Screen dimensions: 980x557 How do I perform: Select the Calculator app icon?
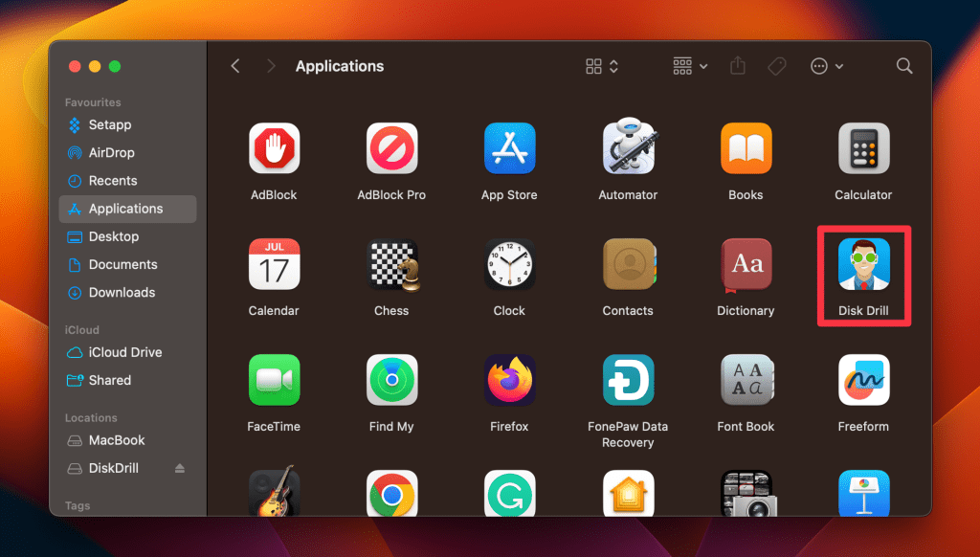pyautogui.click(x=864, y=148)
